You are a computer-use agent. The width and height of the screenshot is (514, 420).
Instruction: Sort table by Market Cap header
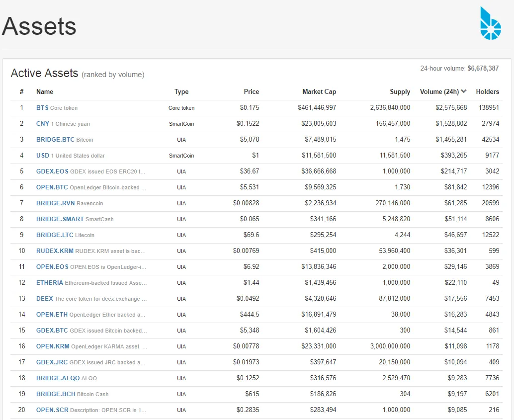click(x=319, y=92)
